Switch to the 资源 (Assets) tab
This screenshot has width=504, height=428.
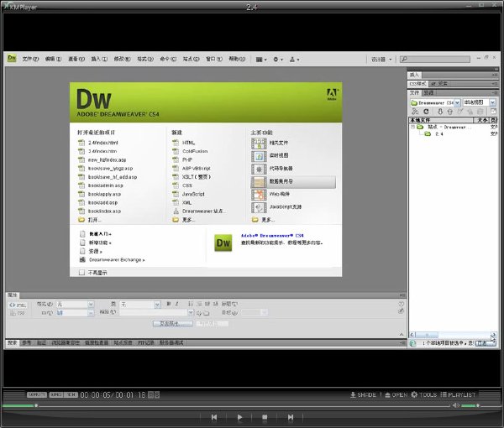coord(428,93)
